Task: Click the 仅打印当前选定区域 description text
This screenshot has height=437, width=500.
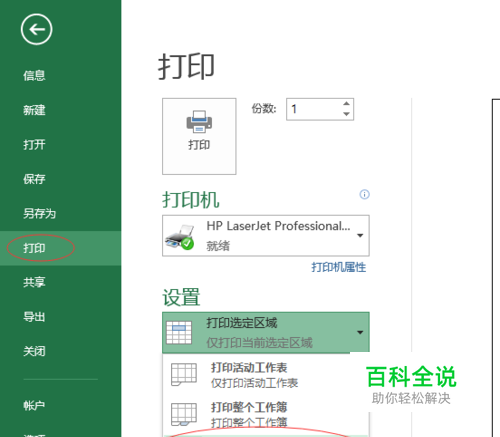Action: pyautogui.click(x=259, y=342)
